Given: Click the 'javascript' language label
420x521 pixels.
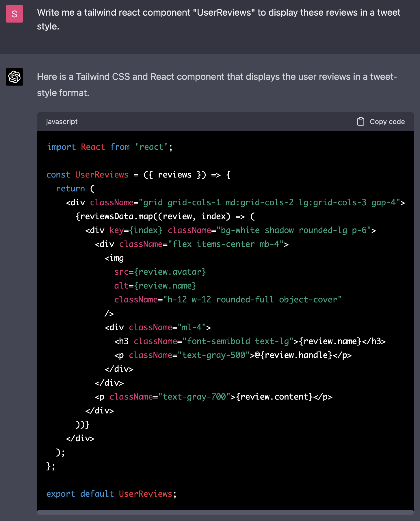Looking at the screenshot, I should click(x=62, y=122).
